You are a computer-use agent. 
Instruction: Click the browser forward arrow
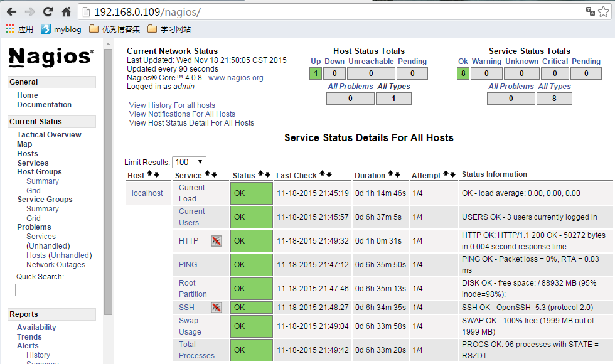click(x=30, y=12)
